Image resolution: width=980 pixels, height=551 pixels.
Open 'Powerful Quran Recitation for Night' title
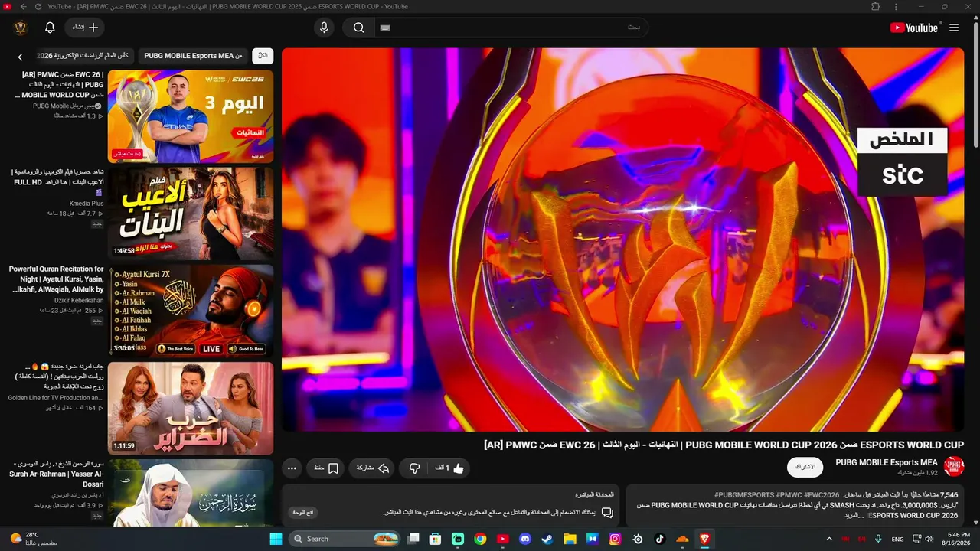56,279
